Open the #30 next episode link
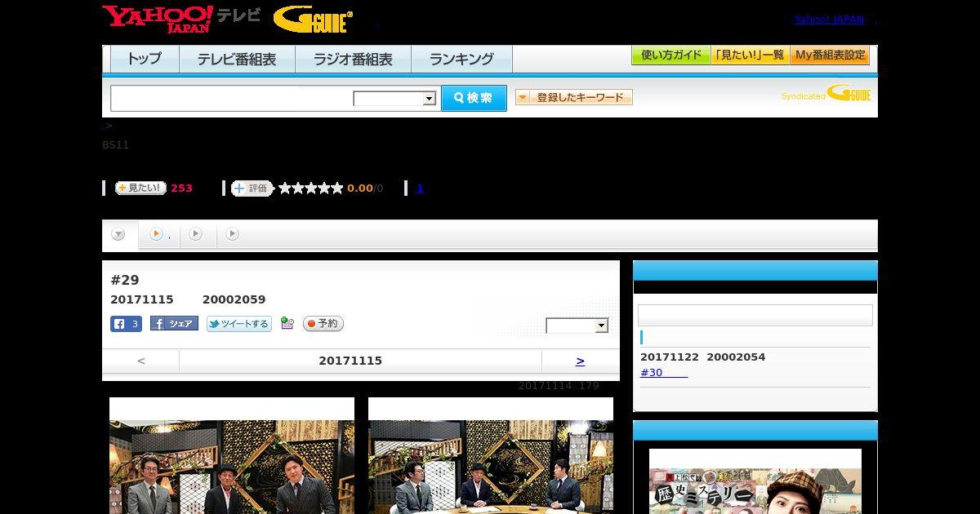 coord(663,373)
